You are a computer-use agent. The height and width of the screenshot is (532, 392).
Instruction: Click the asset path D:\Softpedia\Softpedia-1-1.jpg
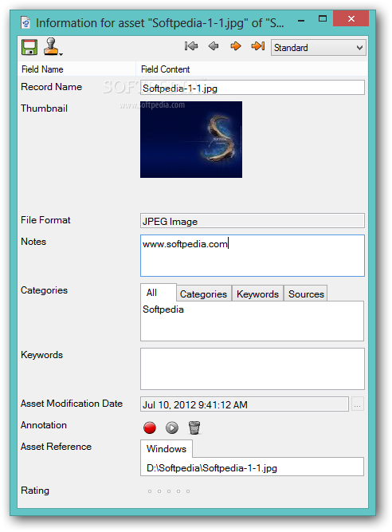(x=212, y=468)
